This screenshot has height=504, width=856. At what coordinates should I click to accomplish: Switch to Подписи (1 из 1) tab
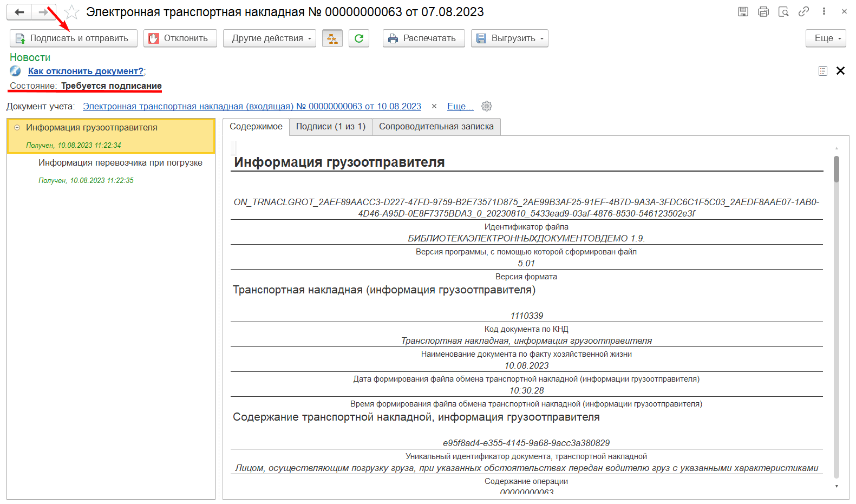pos(331,127)
